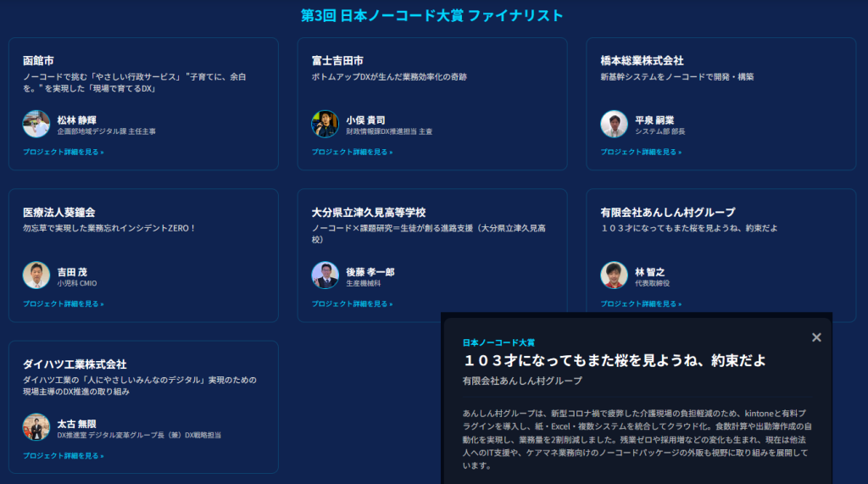
Task: Click the システム部 部長 job title
Action: point(659,131)
